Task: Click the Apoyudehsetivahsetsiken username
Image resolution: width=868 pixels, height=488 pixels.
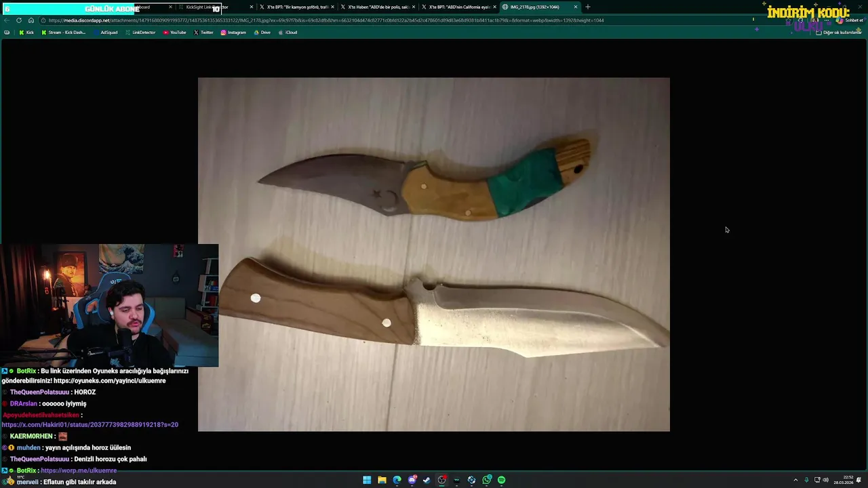Action: click(x=41, y=415)
